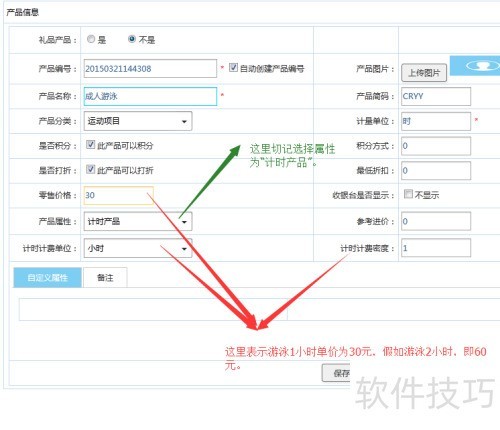The image size is (500, 430).
Task: Switch to the 备注 tab
Action: [105, 277]
